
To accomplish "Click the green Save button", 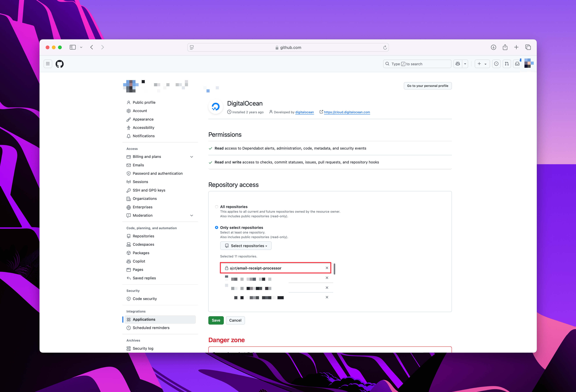I will [216, 320].
